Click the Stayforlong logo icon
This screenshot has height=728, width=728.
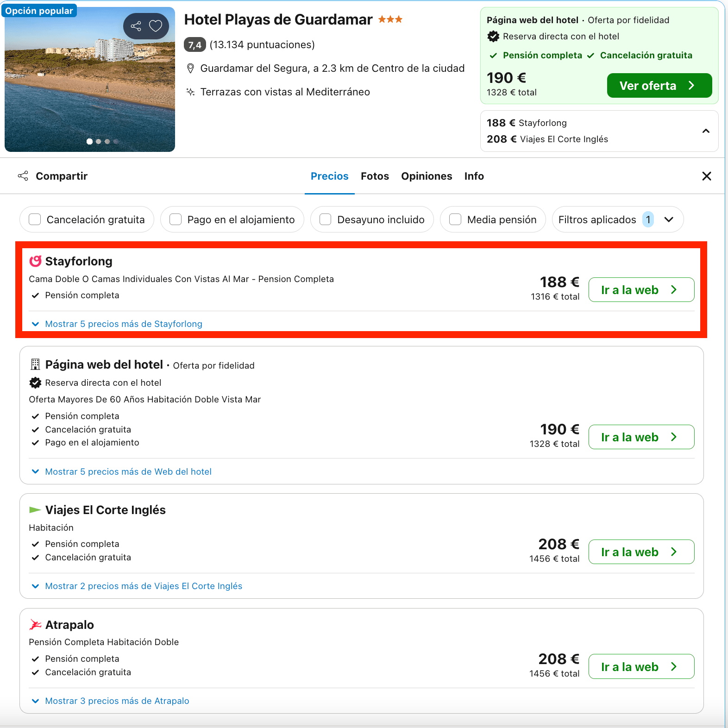(x=35, y=261)
